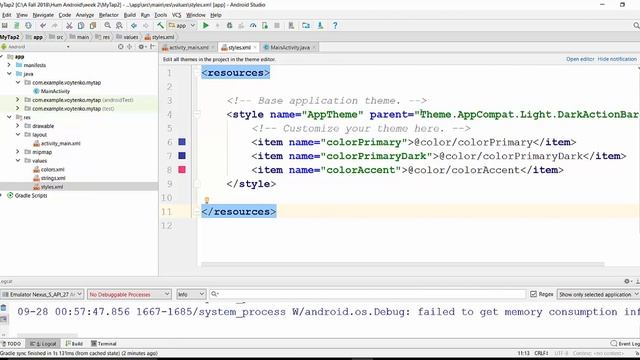640x360 pixels.
Task: Open the Build tool window
Action: click(x=74, y=344)
